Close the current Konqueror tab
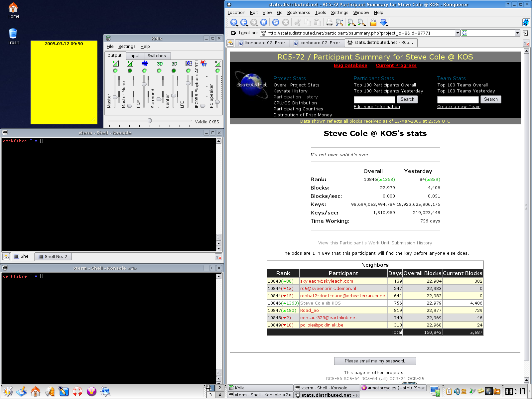This screenshot has height=399, width=532. (x=526, y=43)
